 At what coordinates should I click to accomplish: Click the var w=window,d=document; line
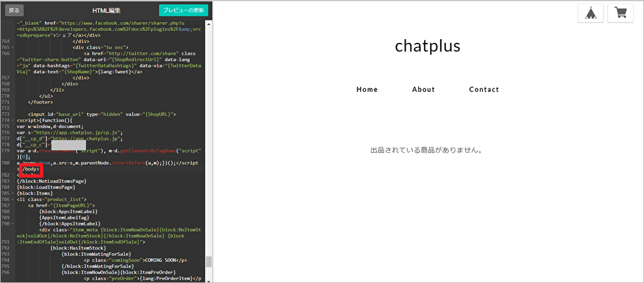50,126
